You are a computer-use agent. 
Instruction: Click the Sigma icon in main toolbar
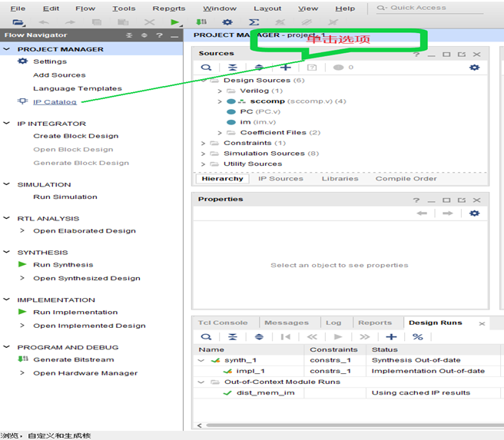click(x=254, y=22)
